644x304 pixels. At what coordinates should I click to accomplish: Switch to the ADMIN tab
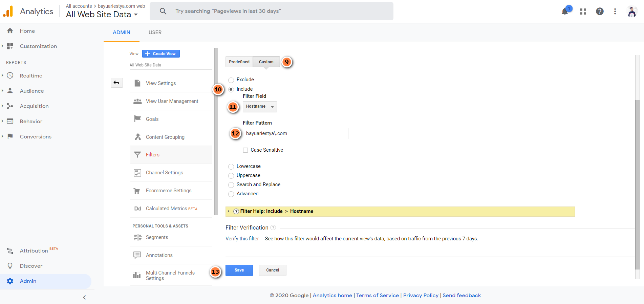click(122, 32)
